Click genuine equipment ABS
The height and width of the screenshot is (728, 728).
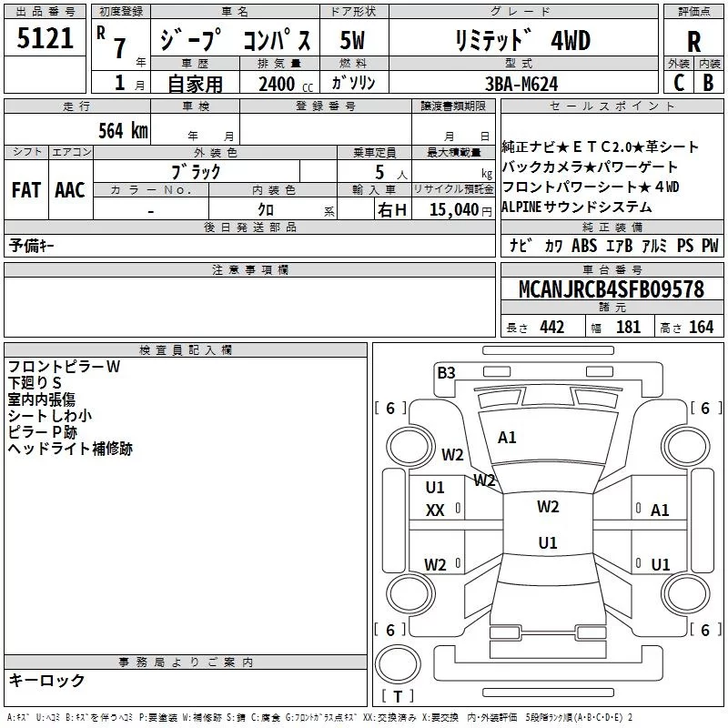(x=584, y=245)
